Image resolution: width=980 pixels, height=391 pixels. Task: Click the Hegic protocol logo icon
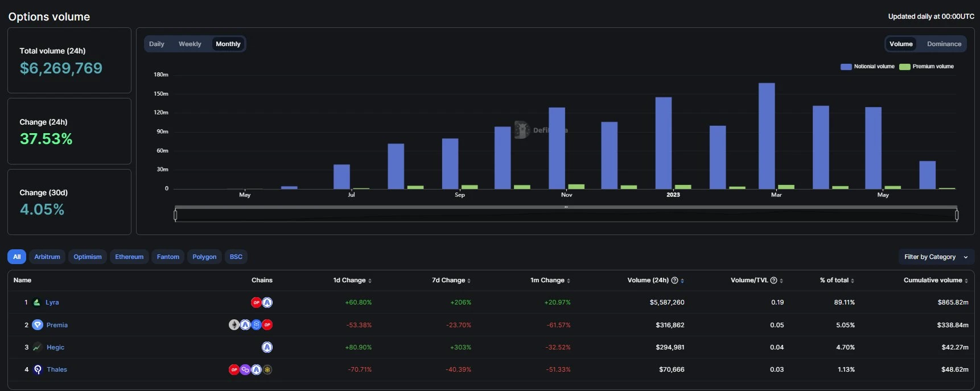38,347
